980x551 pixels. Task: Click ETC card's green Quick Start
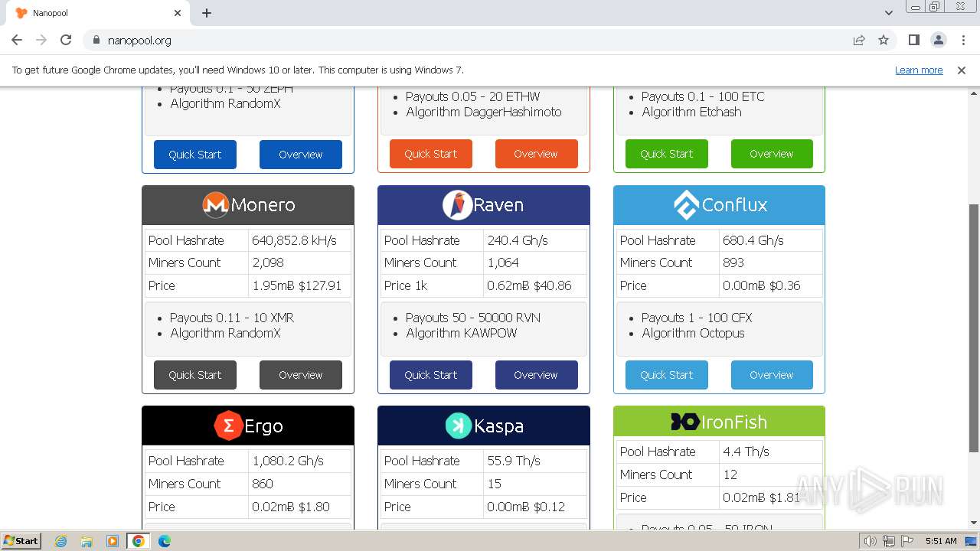click(667, 154)
